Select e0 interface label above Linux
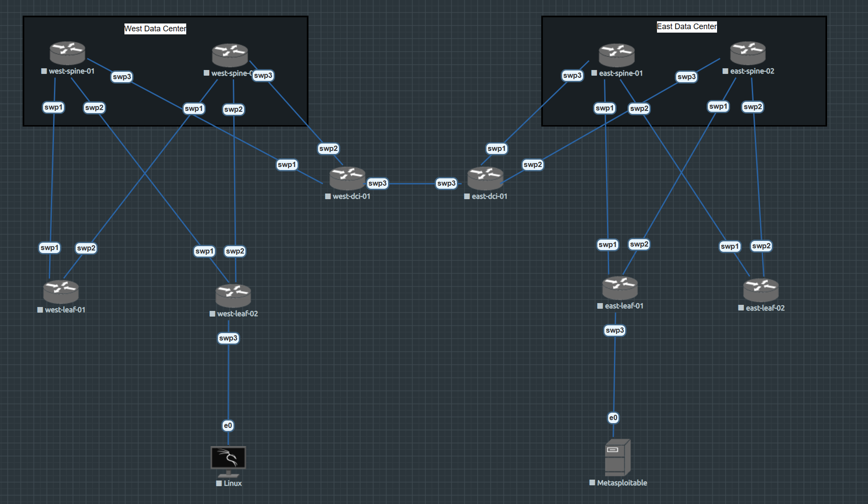Screen dimensions: 868x504 [228, 425]
